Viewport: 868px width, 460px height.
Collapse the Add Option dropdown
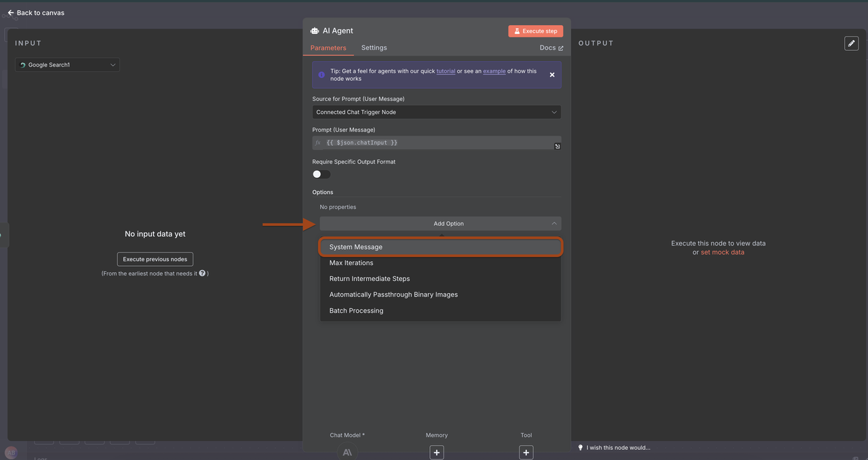tap(441, 223)
